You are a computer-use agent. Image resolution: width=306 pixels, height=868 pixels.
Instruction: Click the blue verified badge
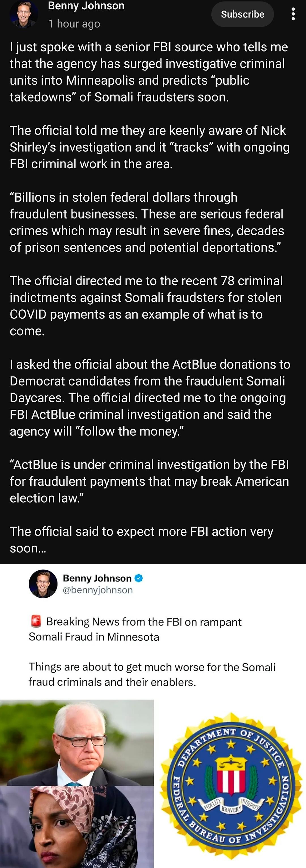click(x=139, y=578)
